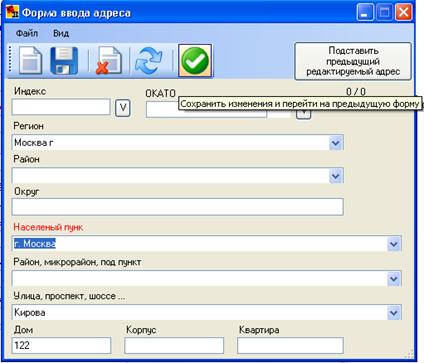Image resolution: width=424 pixels, height=363 pixels.
Task: Maximize the Форма ввода адреса window
Action: coord(384,13)
